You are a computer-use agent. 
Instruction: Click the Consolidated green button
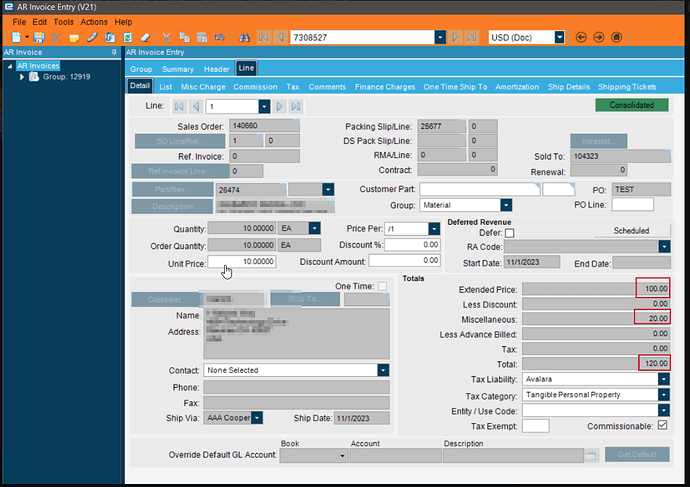(632, 105)
